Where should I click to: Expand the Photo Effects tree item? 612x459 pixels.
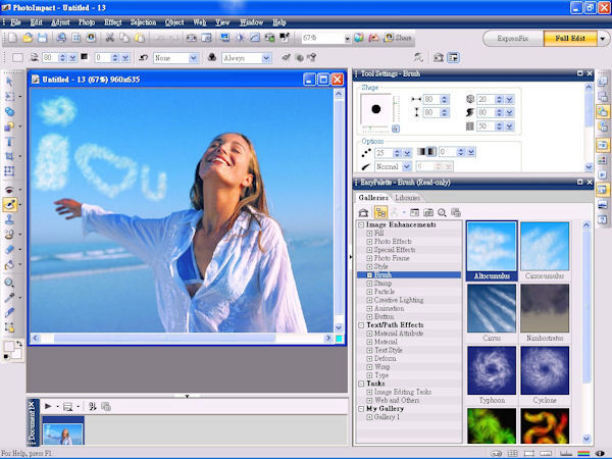coord(369,241)
